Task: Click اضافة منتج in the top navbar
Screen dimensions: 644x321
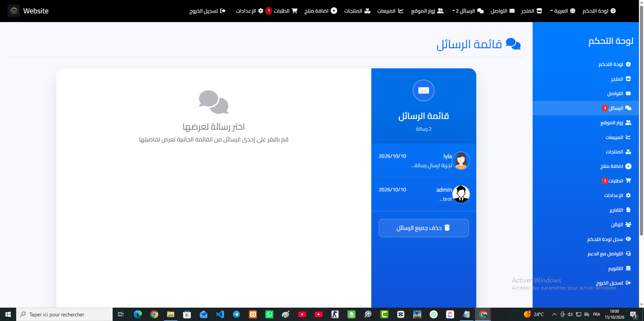Action: [320, 11]
